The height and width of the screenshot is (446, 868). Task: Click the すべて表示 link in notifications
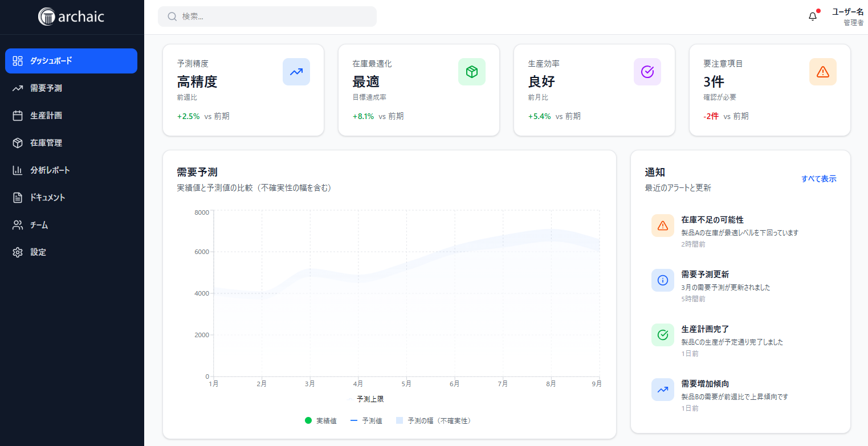(818, 179)
